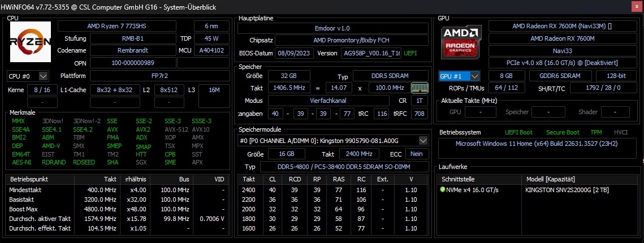Click the 1406.5 MHz memory clock value
Image resolution: width=644 pixels, height=243 pixels.
288,88
